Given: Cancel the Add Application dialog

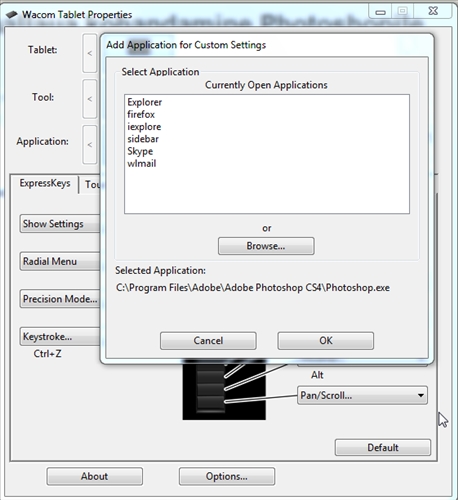Looking at the screenshot, I should [208, 341].
